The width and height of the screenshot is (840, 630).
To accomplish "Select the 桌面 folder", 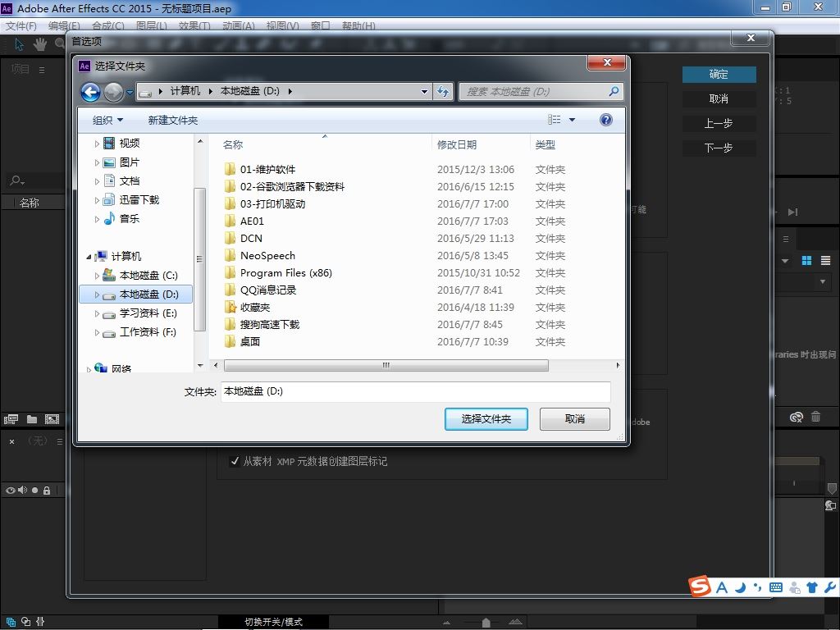I will click(249, 341).
